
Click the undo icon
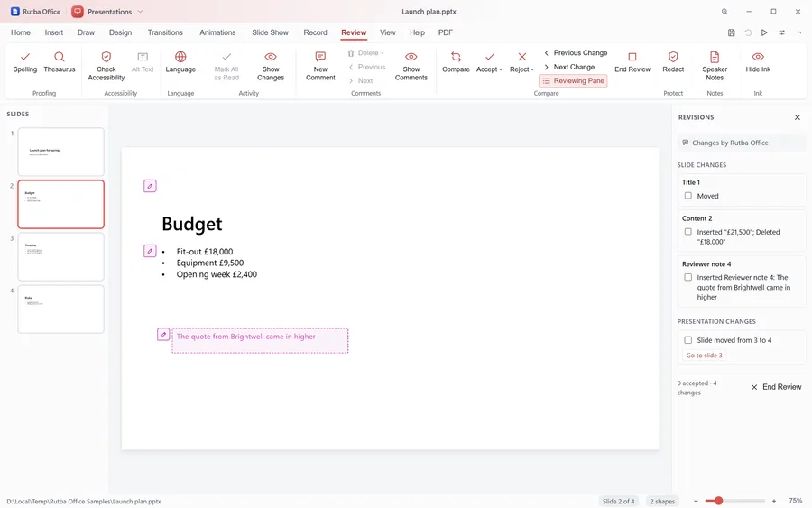tap(748, 32)
